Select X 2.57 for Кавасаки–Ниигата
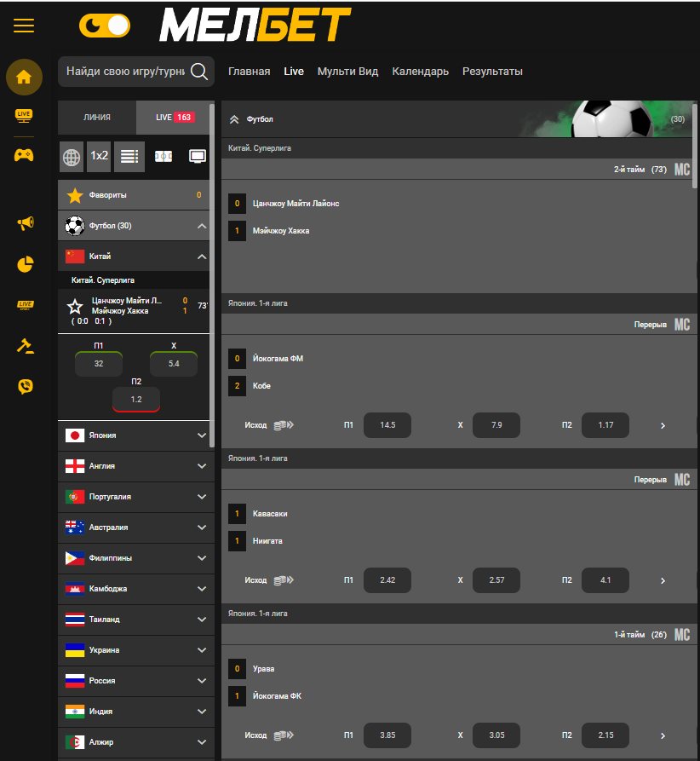 (496, 580)
